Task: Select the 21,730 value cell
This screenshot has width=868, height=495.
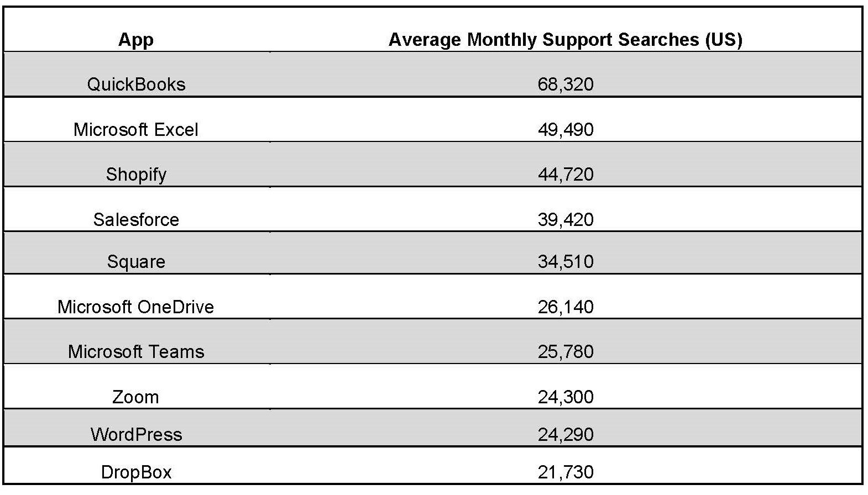Action: [x=566, y=472]
